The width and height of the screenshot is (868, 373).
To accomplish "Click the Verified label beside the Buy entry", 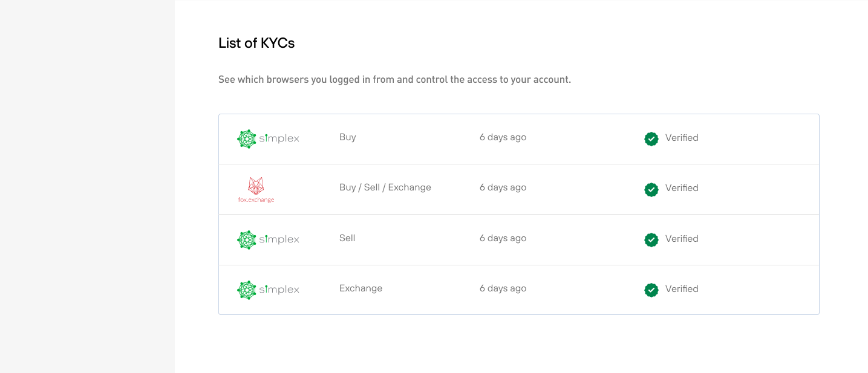I will point(682,138).
